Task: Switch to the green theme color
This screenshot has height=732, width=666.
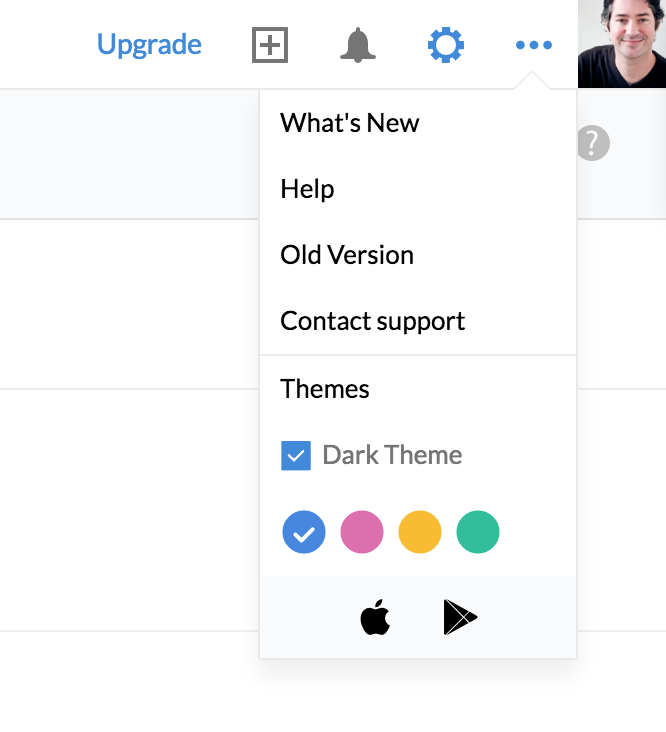Action: pyautogui.click(x=478, y=533)
